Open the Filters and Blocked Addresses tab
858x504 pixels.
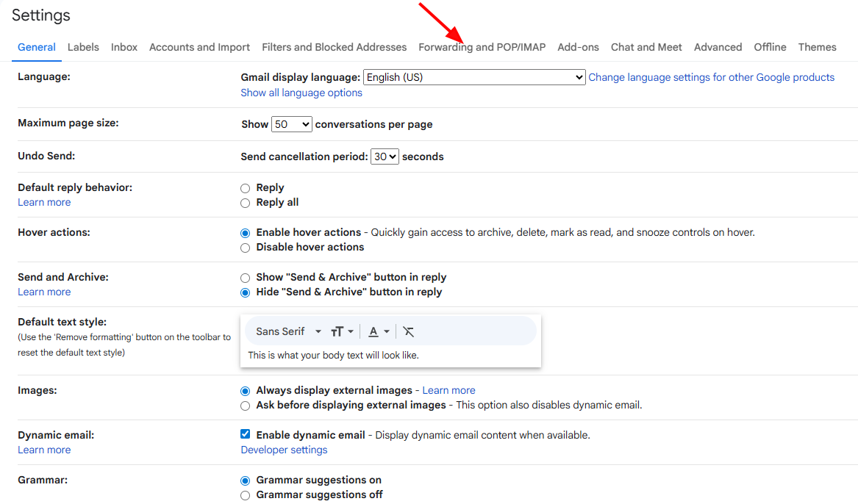coord(334,47)
